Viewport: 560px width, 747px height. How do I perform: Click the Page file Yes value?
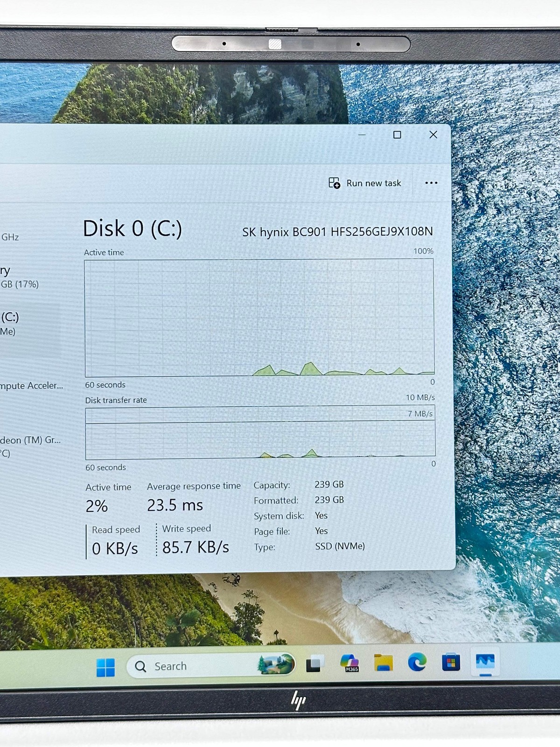click(x=321, y=531)
